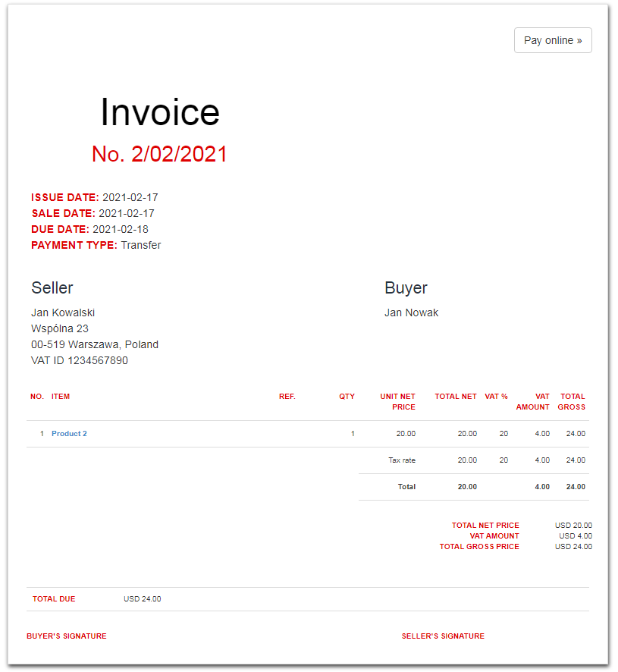Click the seller name "Jan Kowalski"
Image resolution: width=618 pixels, height=672 pixels.
coord(65,312)
